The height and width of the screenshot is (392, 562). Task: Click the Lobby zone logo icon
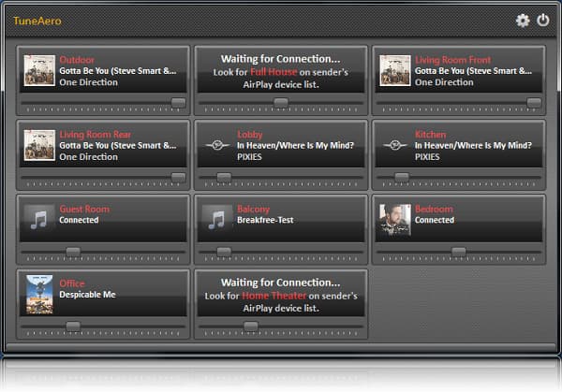(x=217, y=145)
